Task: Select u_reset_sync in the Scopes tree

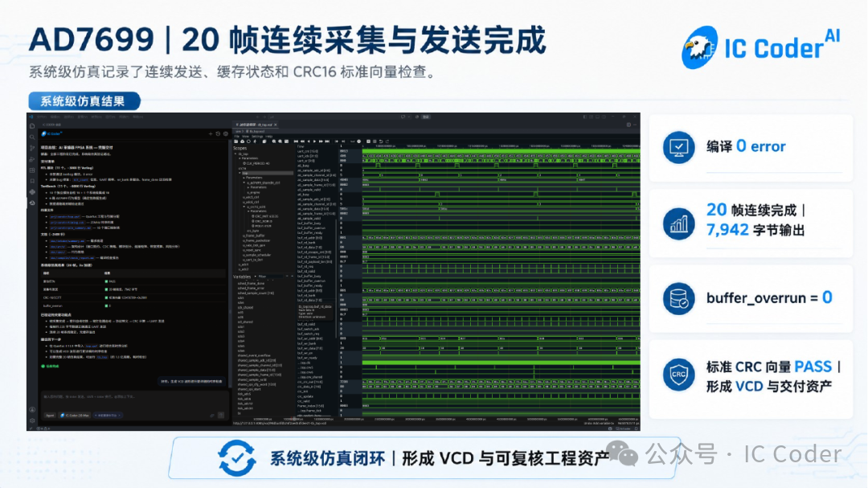Action: 252,250
